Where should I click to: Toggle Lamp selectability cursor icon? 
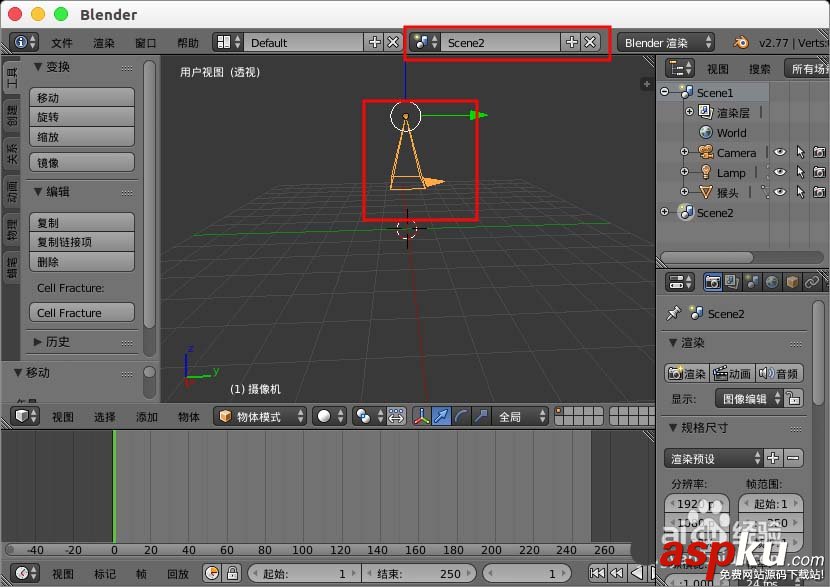click(x=800, y=173)
